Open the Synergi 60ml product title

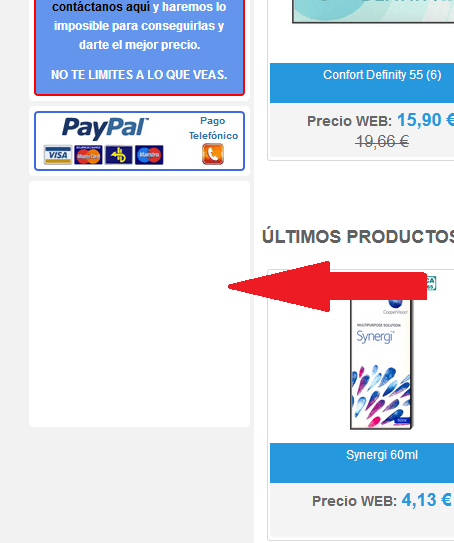pos(382,455)
